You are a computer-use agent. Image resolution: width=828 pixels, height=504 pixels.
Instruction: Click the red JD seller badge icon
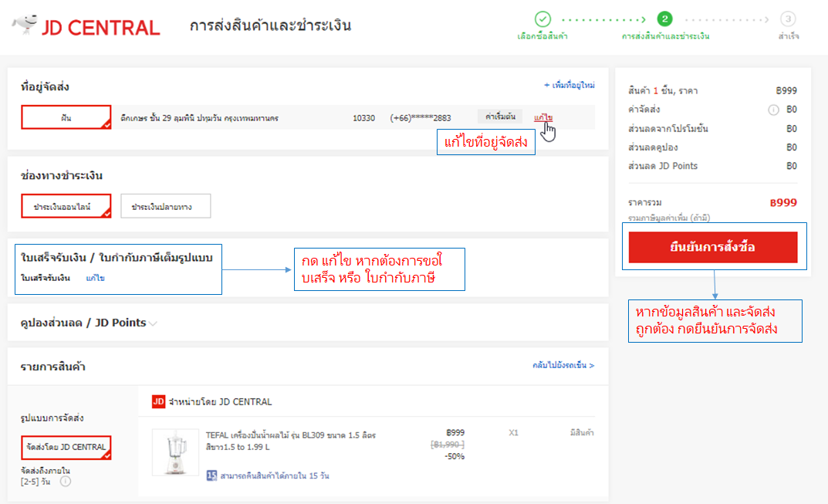[x=158, y=401]
